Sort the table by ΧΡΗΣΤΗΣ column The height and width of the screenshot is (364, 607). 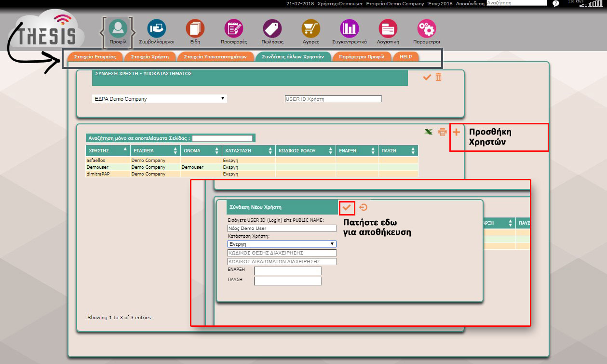coord(108,151)
